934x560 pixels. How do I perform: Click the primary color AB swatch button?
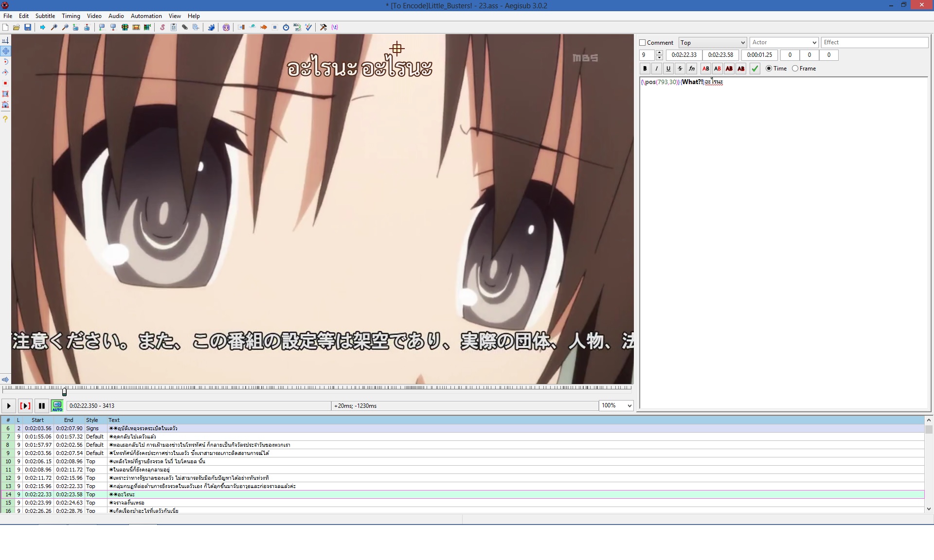pyautogui.click(x=706, y=69)
